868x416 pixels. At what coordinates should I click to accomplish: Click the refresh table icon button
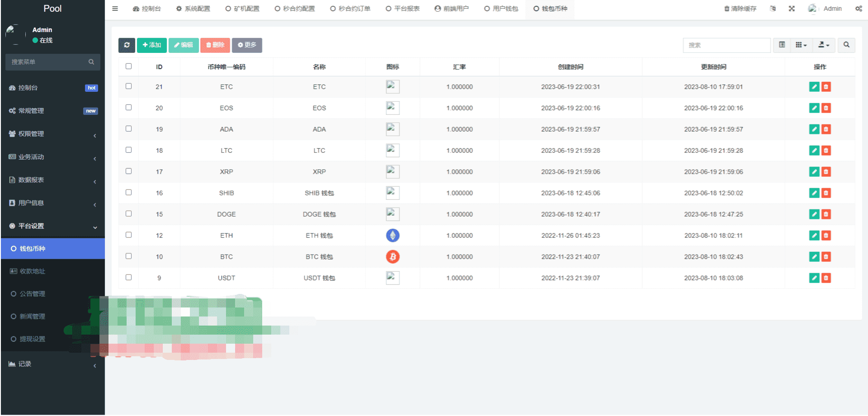127,45
